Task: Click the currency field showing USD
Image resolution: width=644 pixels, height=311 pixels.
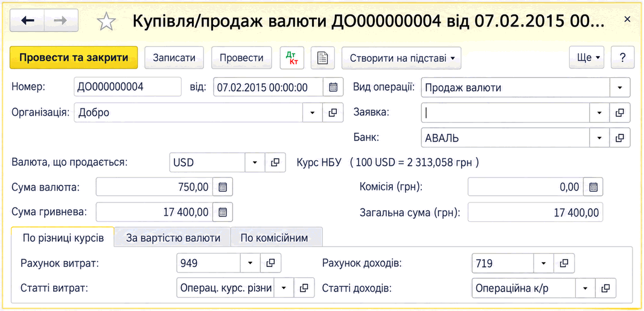Action: (x=208, y=163)
